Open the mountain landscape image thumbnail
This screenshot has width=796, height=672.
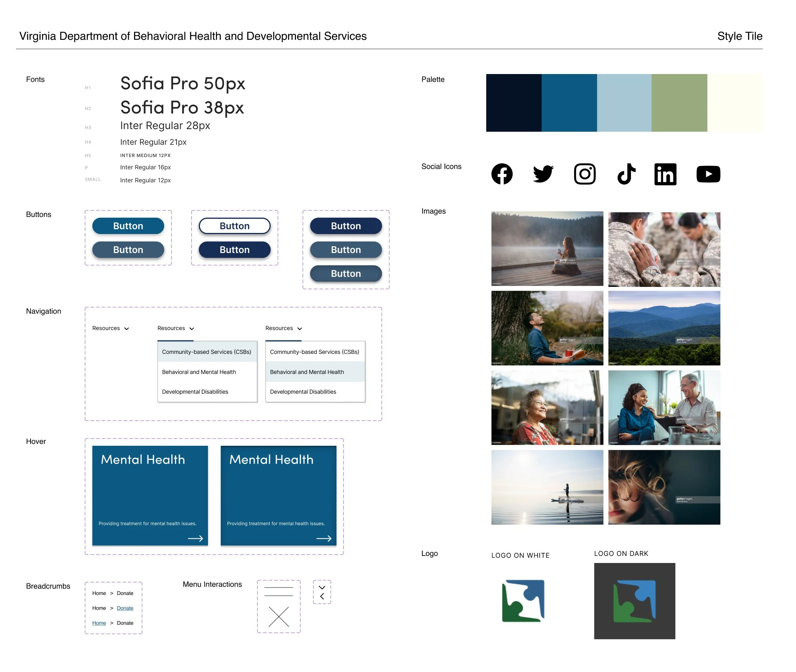click(664, 328)
